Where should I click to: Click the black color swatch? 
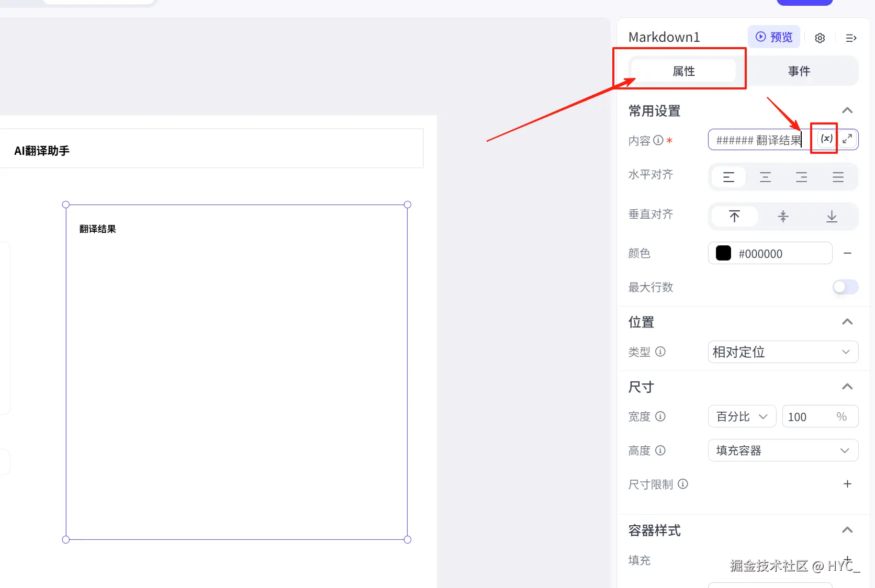coord(723,253)
